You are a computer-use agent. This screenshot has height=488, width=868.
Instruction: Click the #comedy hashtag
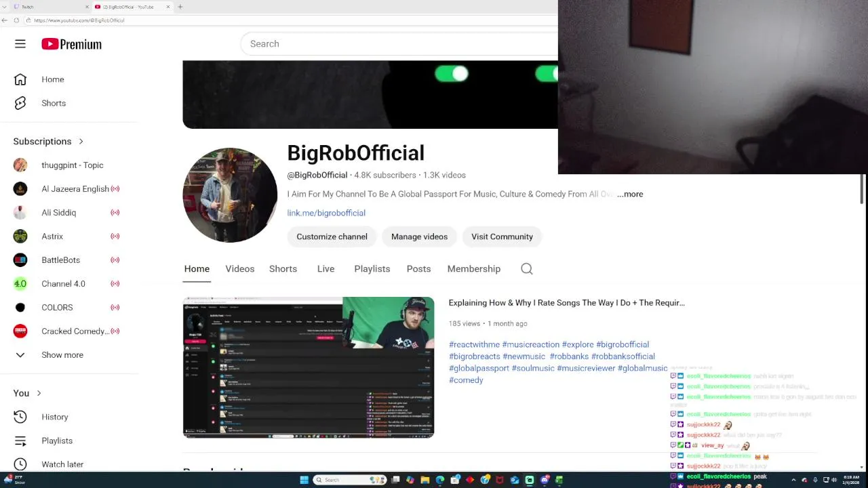click(466, 380)
